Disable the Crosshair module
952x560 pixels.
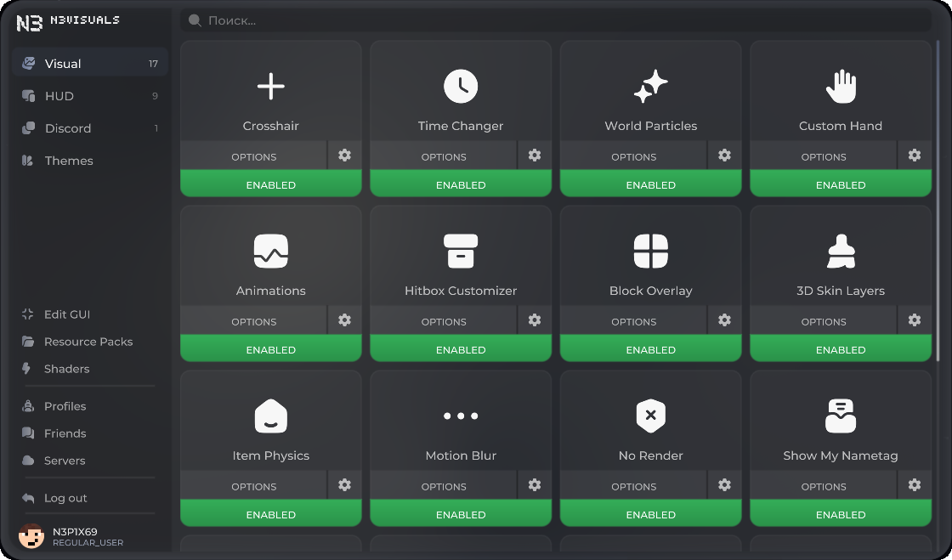[271, 184]
